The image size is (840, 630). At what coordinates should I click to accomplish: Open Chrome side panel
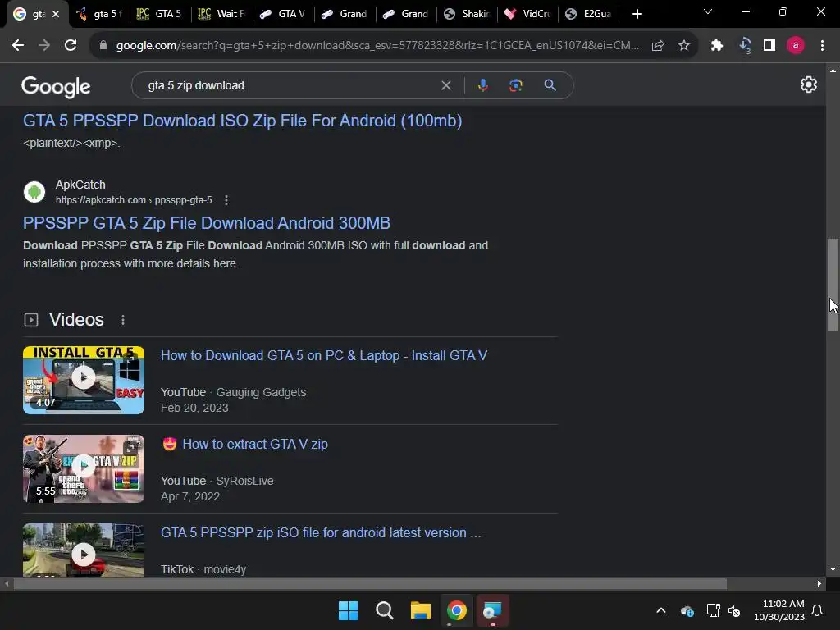[x=769, y=46]
